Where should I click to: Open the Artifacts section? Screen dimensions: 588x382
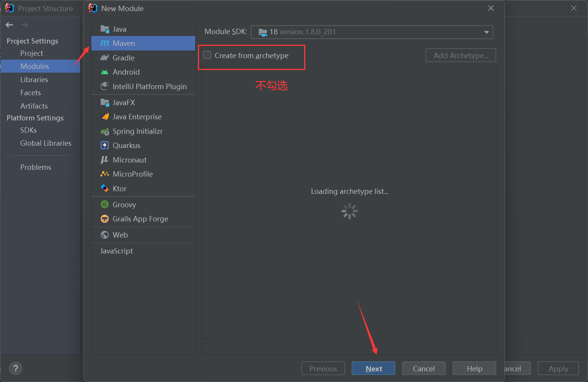pyautogui.click(x=34, y=106)
